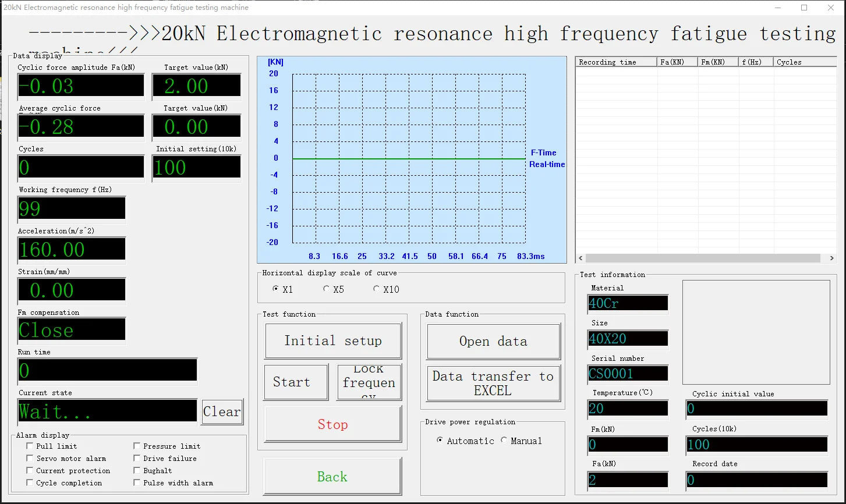Check the Servo motor alarm box
This screenshot has height=504, width=846.
pos(30,459)
